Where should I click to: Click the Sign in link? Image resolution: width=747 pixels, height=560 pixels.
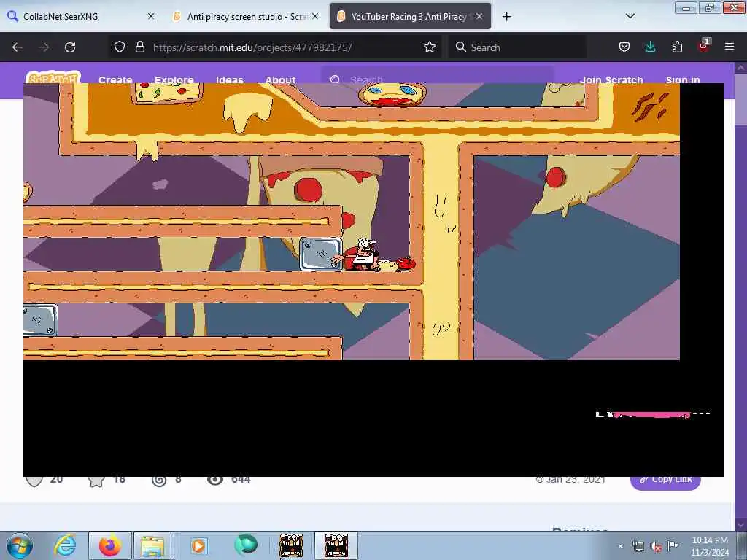pyautogui.click(x=683, y=79)
